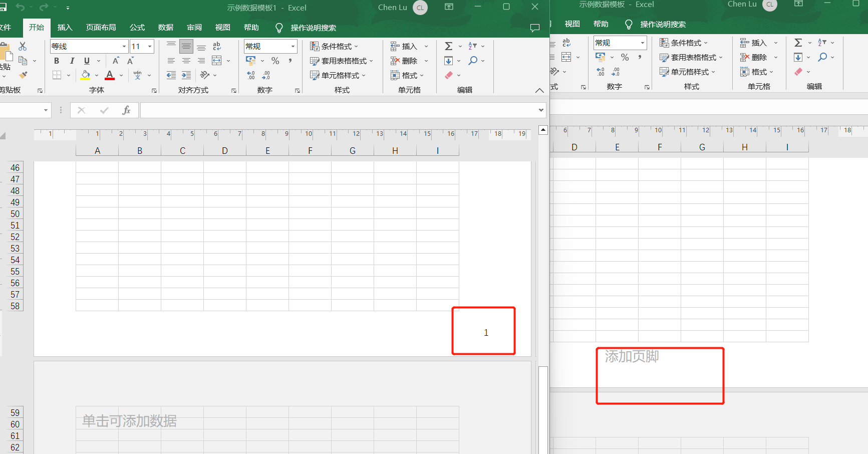This screenshot has height=454, width=868.
Task: Select the 剪切 scissors icon
Action: 22,46
